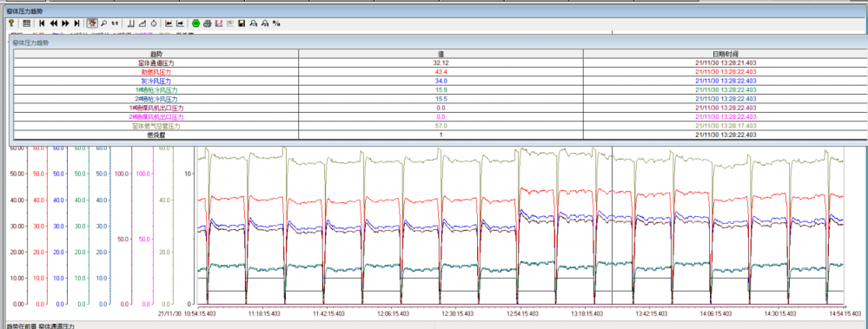Click timestamp 21/11/30 13:28:21.403

[726, 63]
